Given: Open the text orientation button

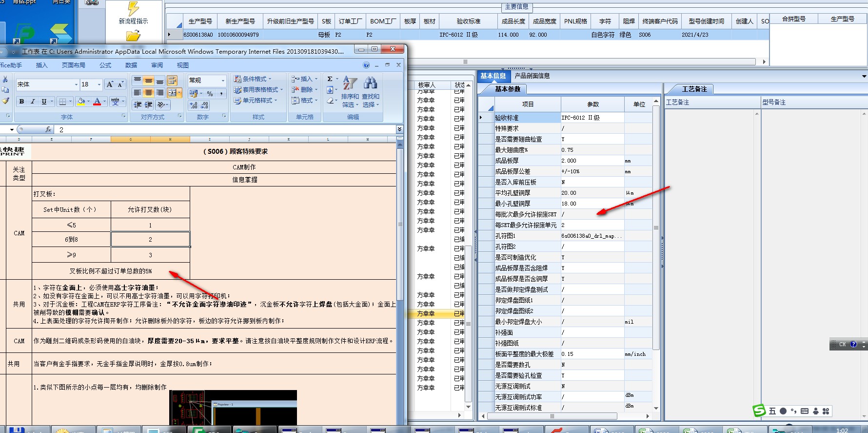Looking at the screenshot, I should [163, 104].
